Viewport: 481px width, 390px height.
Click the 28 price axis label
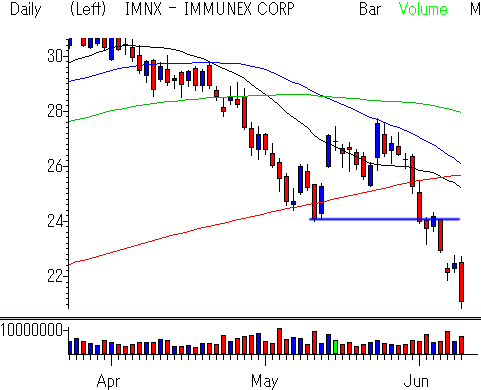pyautogui.click(x=55, y=111)
